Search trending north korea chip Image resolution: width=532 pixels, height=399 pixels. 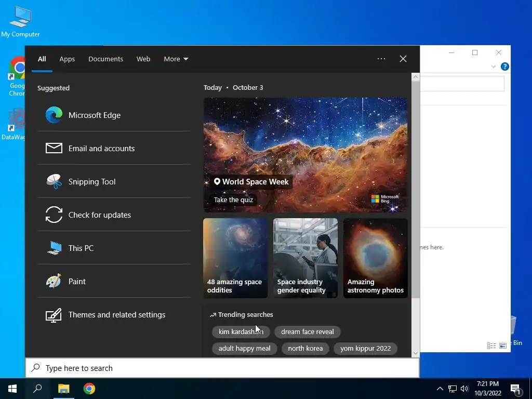(305, 348)
